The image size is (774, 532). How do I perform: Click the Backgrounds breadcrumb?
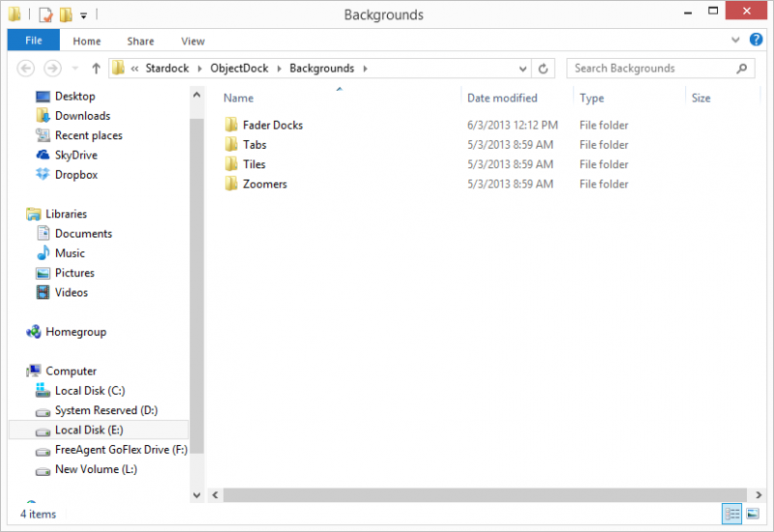[322, 68]
